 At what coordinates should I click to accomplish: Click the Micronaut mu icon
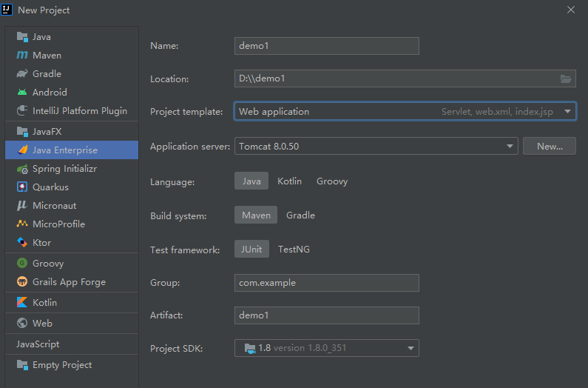(x=22, y=205)
